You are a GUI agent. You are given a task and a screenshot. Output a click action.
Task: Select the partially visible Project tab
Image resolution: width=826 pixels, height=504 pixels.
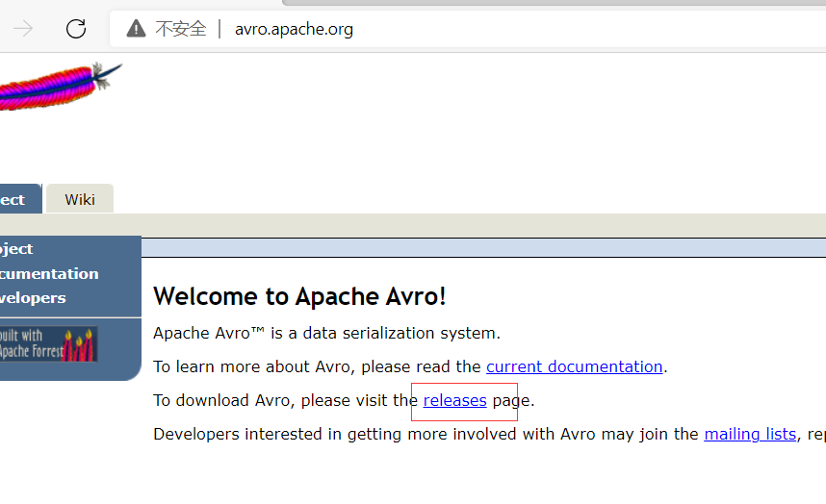(19, 199)
